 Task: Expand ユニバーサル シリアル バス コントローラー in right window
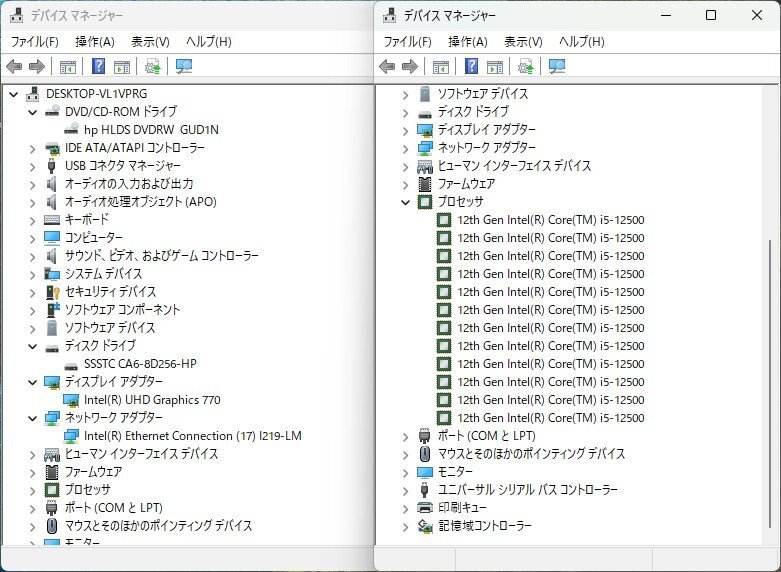click(x=405, y=490)
